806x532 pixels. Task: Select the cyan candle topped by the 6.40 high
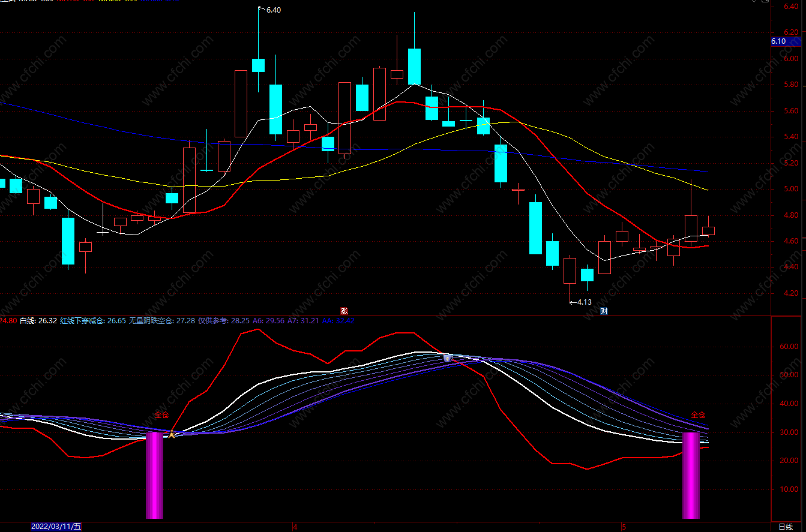(258, 65)
